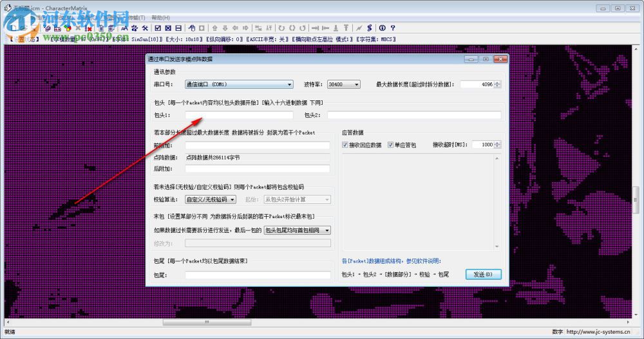644x339 pixels.
Task: Click the ASCII半宽: 关 status text
Action: (267, 39)
